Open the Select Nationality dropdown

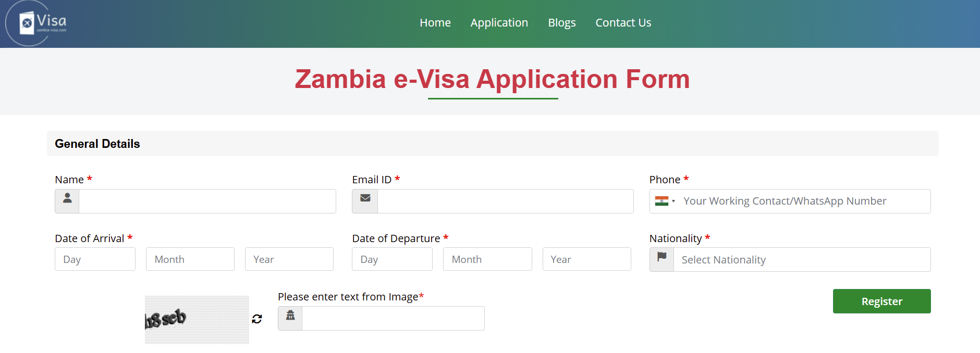(x=802, y=259)
